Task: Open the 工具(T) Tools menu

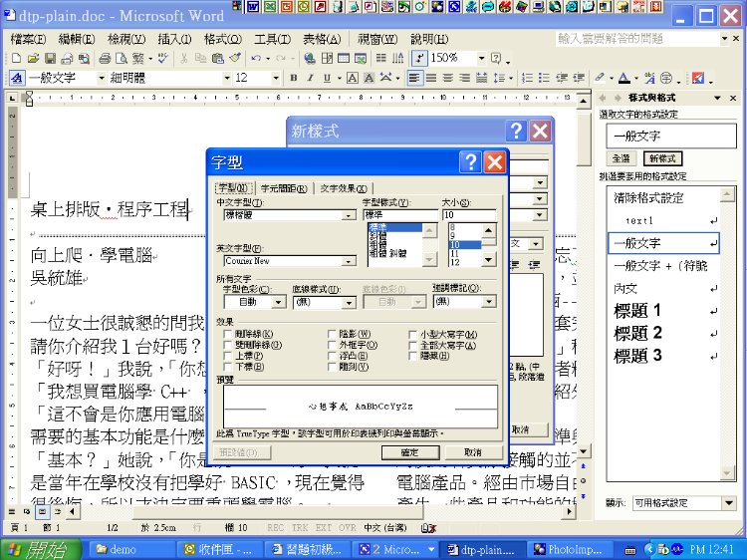Action: pyautogui.click(x=272, y=39)
